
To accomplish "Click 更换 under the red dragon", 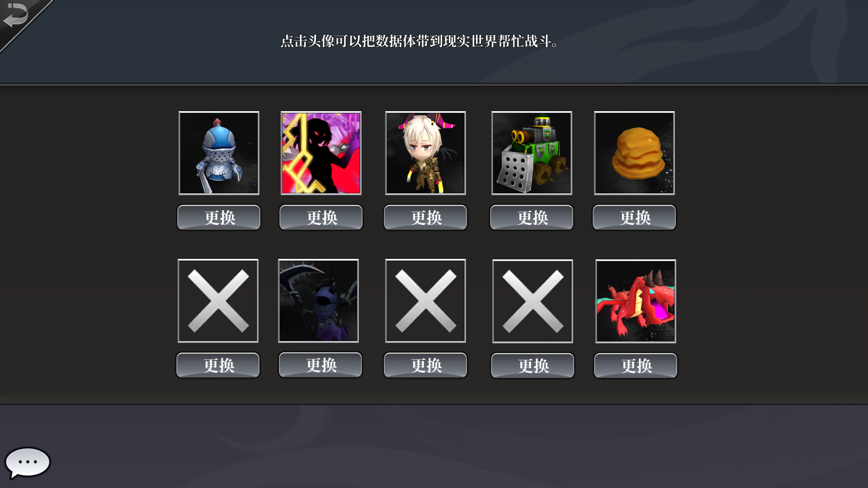I will 636,366.
